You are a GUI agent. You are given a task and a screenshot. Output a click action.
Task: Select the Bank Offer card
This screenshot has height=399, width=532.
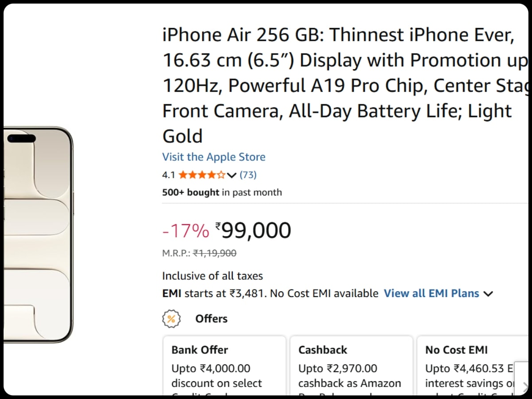pyautogui.click(x=224, y=365)
